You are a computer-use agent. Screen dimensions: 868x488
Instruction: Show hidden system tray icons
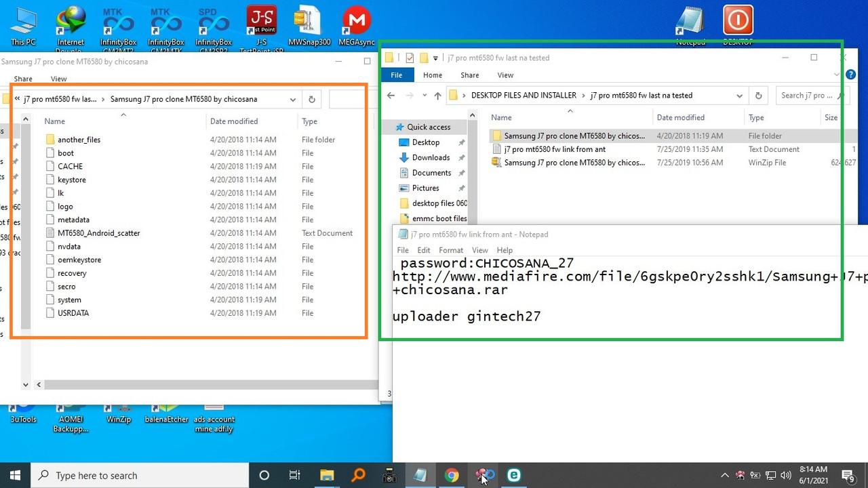pyautogui.click(x=724, y=475)
